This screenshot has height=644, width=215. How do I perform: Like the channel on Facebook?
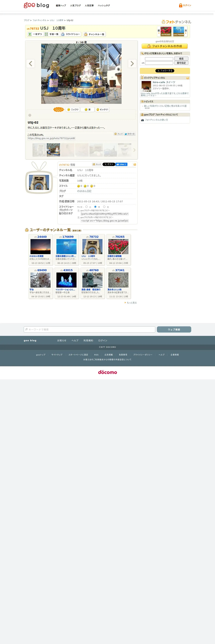(x=121, y=164)
